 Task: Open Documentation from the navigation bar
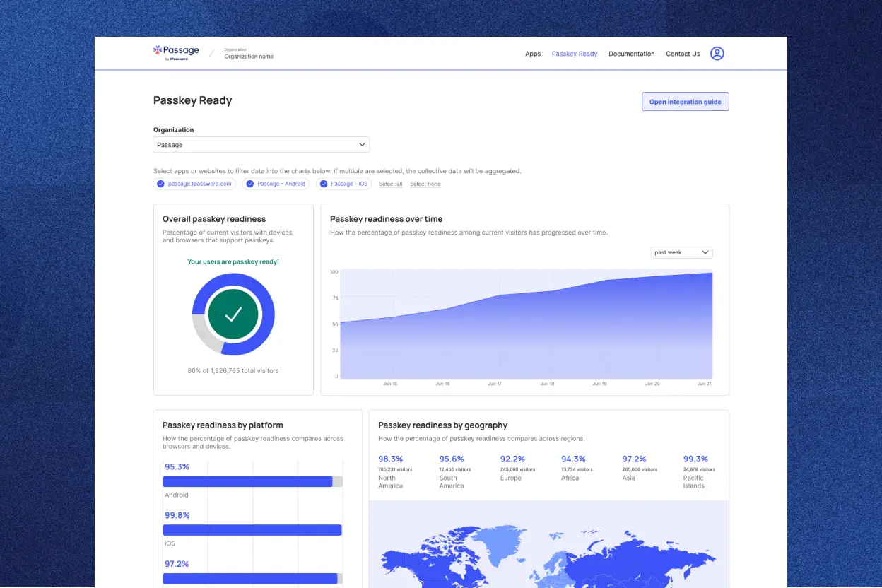point(631,54)
